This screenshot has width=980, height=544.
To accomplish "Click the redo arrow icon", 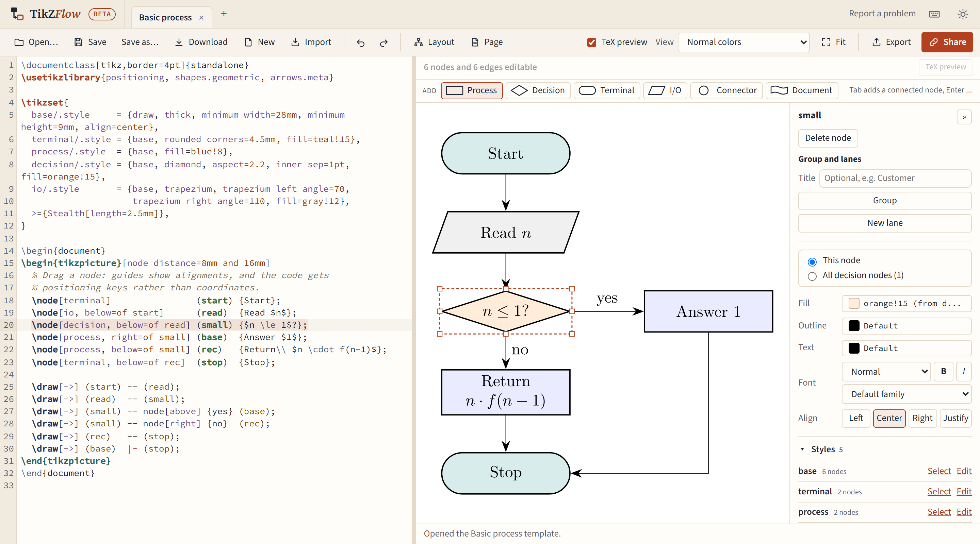I will [x=384, y=42].
